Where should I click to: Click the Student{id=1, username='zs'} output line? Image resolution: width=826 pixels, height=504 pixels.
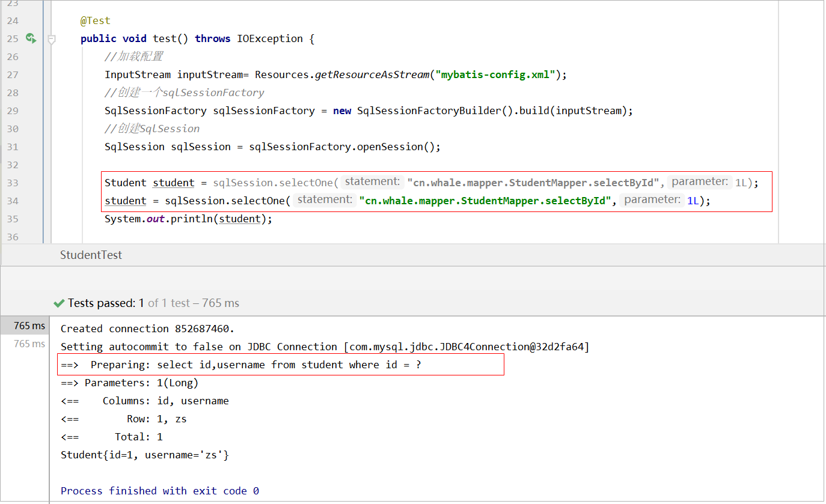[x=145, y=455]
